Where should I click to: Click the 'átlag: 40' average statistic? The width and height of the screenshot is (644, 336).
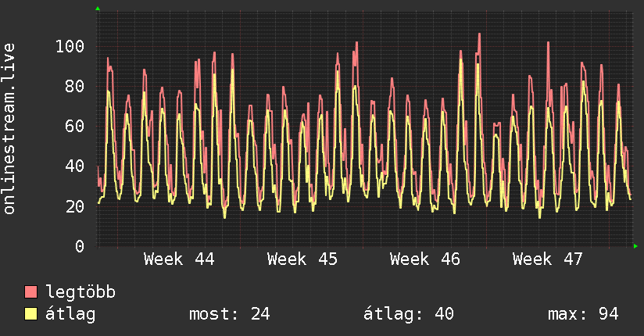[x=409, y=314]
